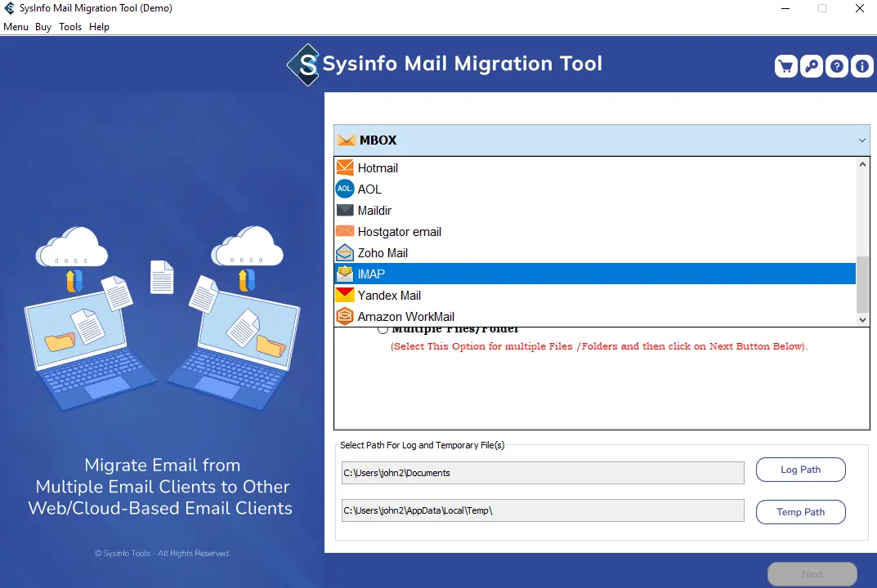The height and width of the screenshot is (588, 877).
Task: Open the Help menu
Action: pos(99,27)
